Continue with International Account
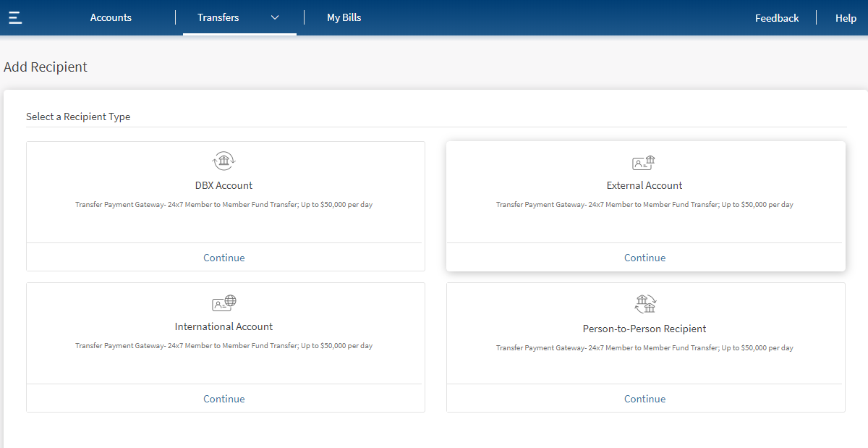The image size is (868, 448). pyautogui.click(x=224, y=399)
